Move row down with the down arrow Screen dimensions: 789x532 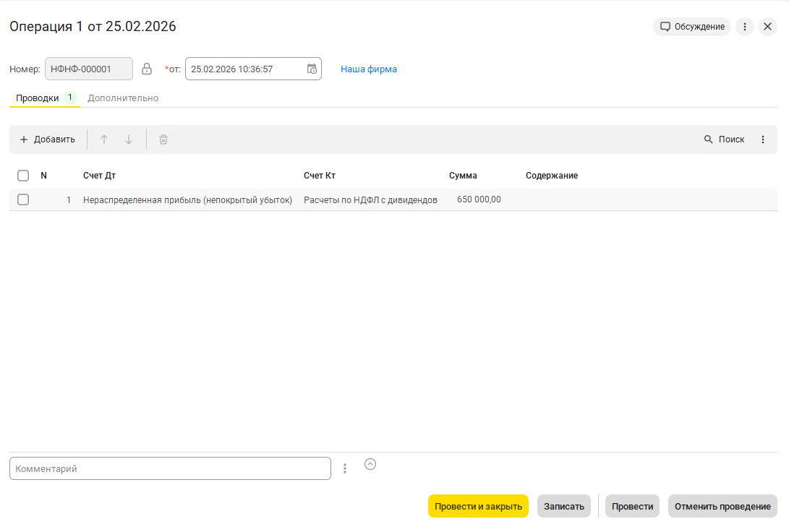pos(129,140)
